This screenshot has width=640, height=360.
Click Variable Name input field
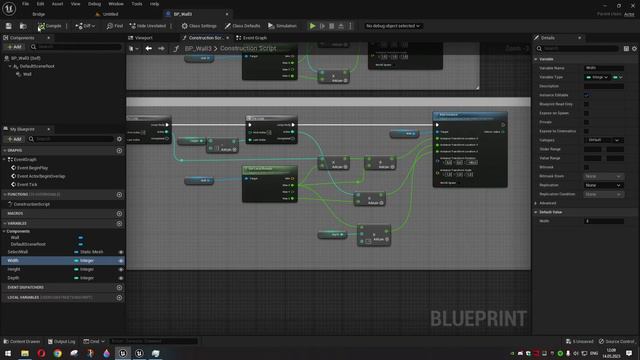click(x=604, y=68)
